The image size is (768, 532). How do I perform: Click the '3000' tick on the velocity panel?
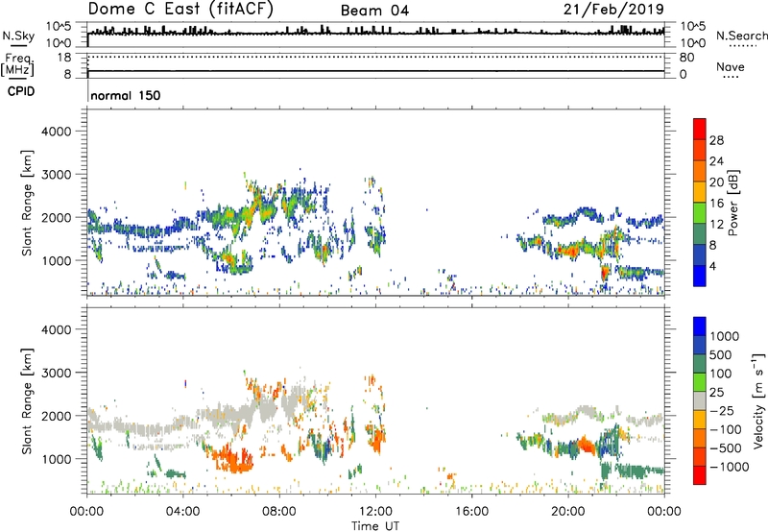[x=57, y=373]
